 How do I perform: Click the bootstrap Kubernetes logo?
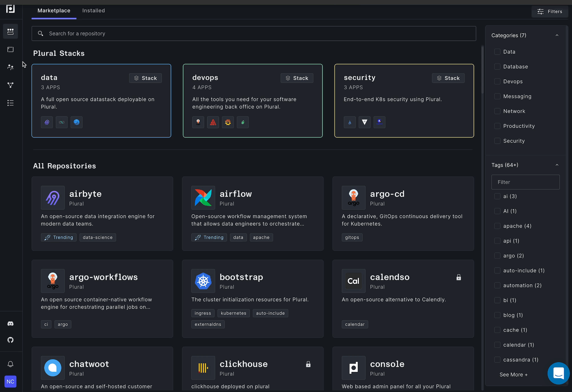point(203,281)
